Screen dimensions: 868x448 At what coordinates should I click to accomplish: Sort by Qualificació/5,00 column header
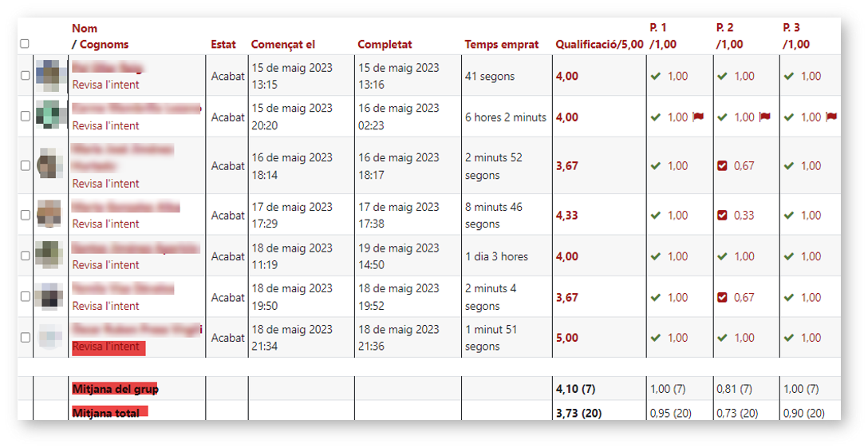[x=598, y=45]
